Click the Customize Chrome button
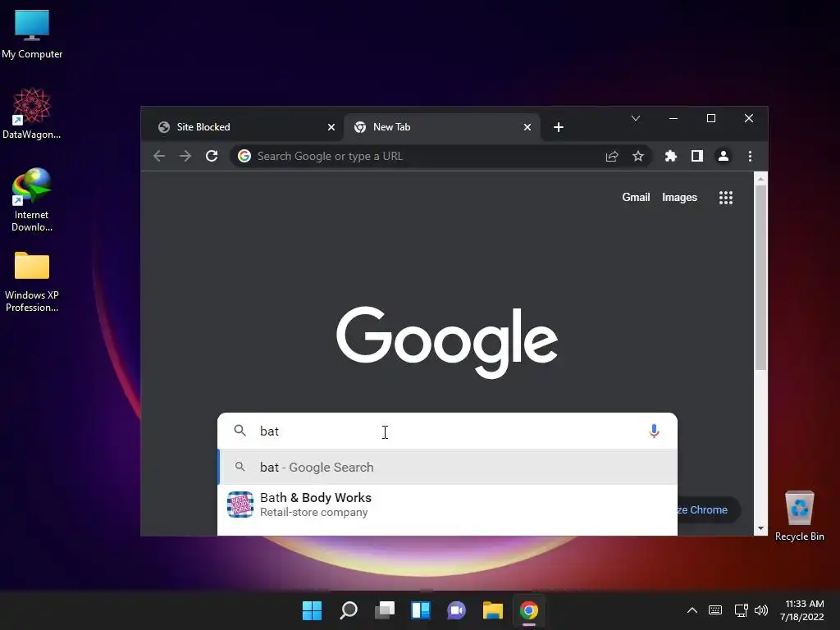Viewport: 840px width, 630px height. (707, 510)
